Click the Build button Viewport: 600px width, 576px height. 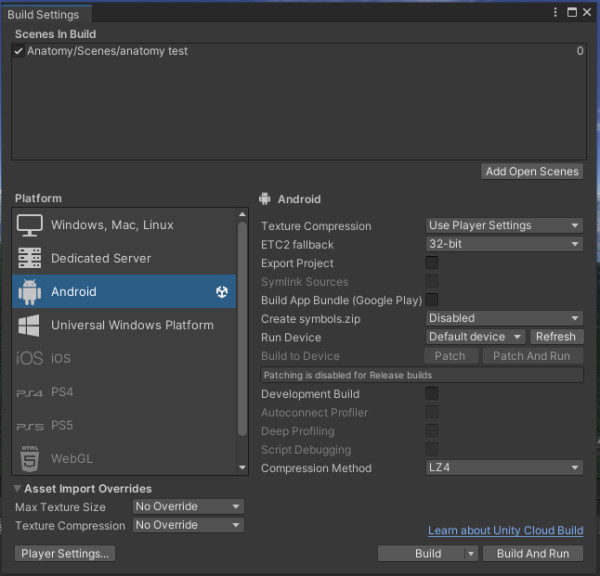tap(422, 554)
